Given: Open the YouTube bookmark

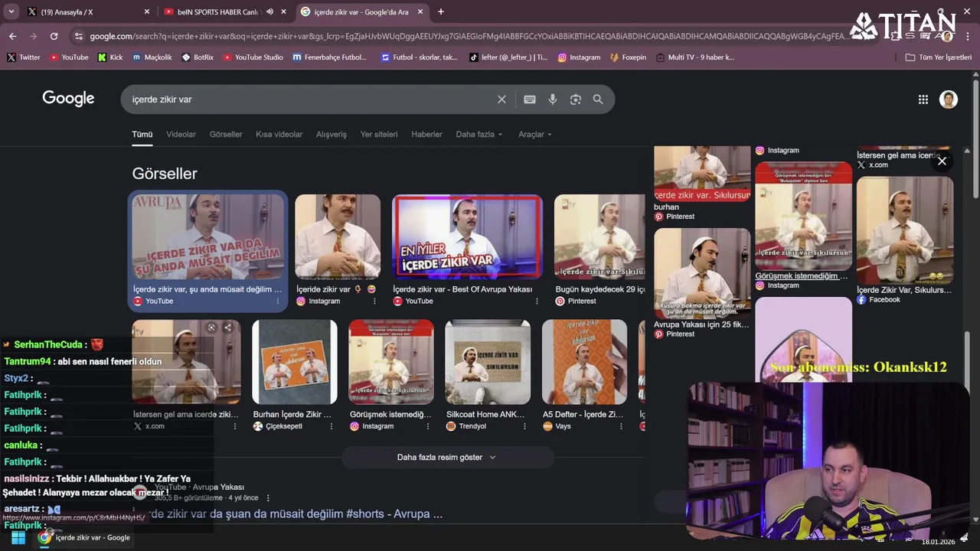Looking at the screenshot, I should click(x=69, y=57).
